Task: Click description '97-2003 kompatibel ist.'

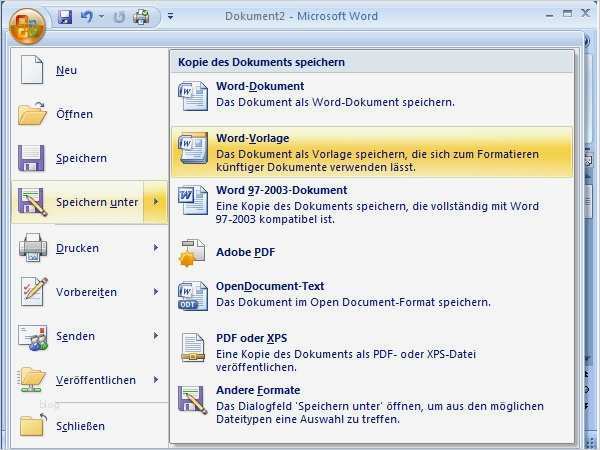Action: [x=275, y=220]
